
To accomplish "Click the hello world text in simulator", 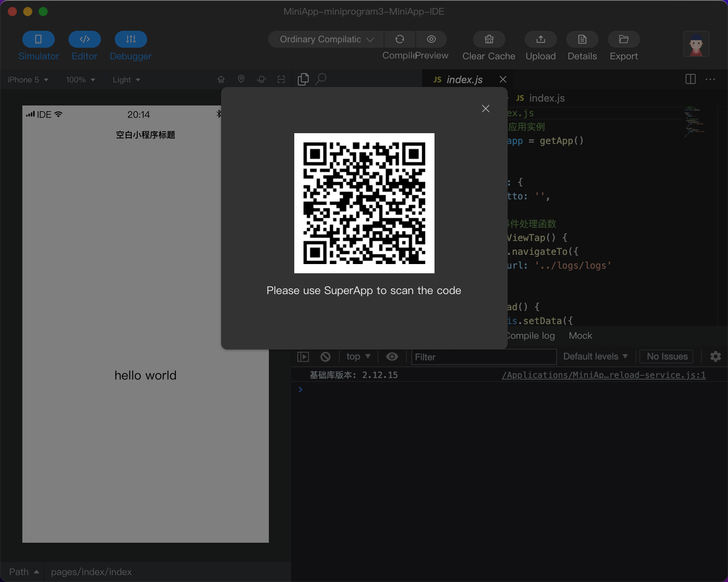I will (146, 375).
